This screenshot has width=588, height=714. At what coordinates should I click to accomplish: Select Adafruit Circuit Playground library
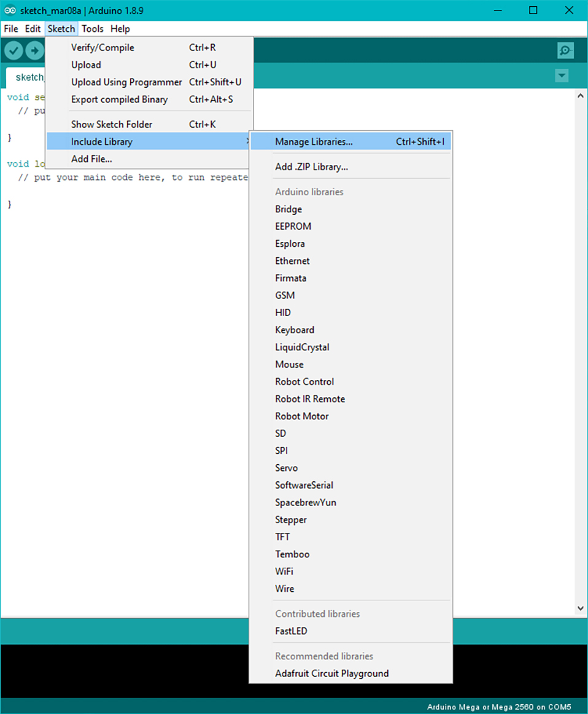click(331, 673)
